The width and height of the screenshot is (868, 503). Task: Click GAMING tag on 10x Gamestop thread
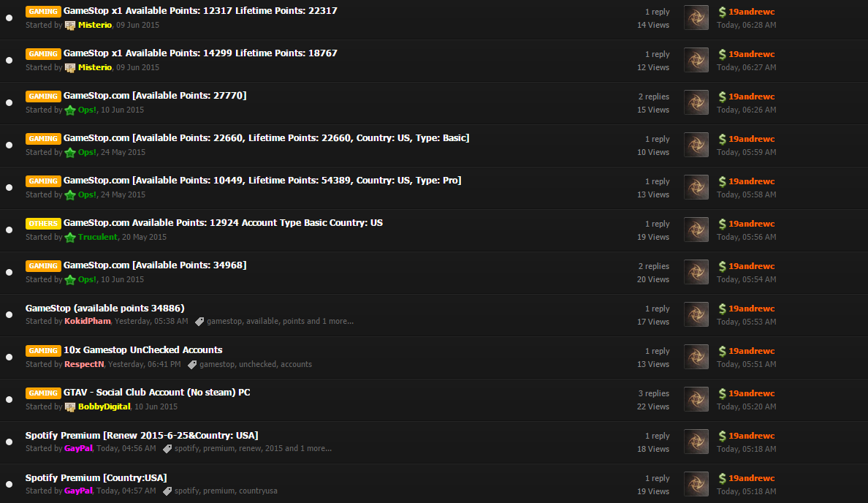tap(43, 351)
